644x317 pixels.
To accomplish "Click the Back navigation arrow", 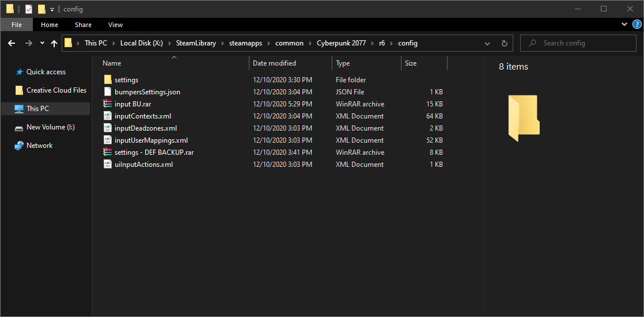I will 12,43.
